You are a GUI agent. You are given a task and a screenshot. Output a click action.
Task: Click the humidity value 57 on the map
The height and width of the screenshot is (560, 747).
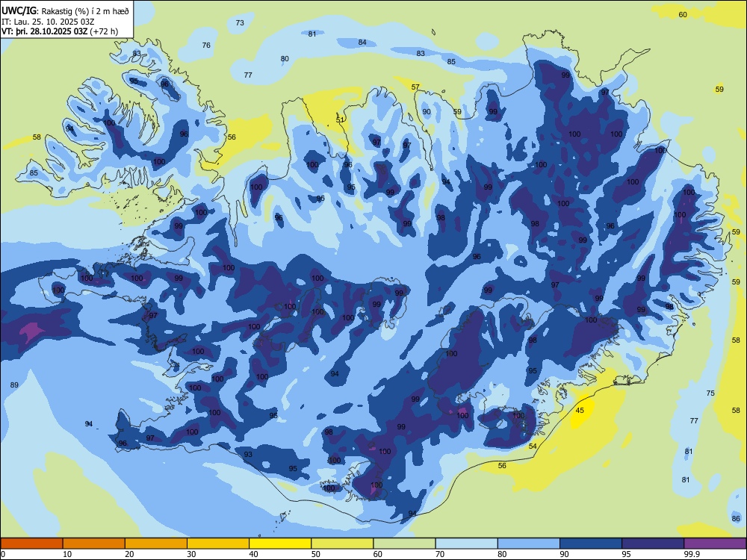[x=415, y=87]
